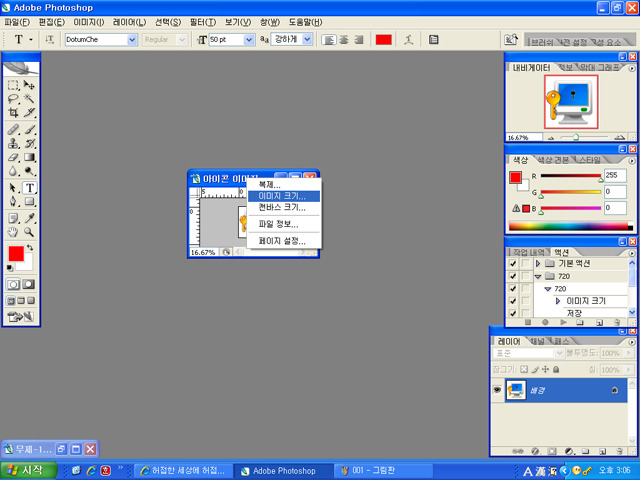Screen dimensions: 640x480
Task: Select the Move tool
Action: click(29, 85)
